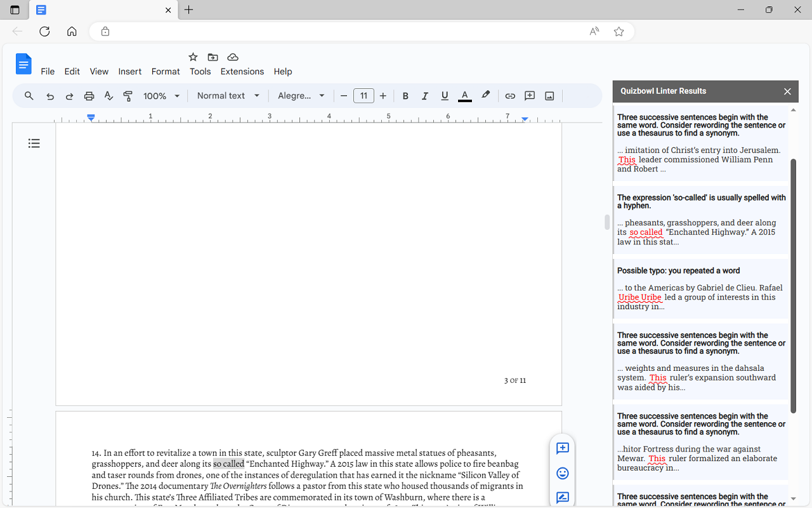The image size is (812, 508).
Task: Open the search the menus magnifier tool
Action: tap(29, 96)
